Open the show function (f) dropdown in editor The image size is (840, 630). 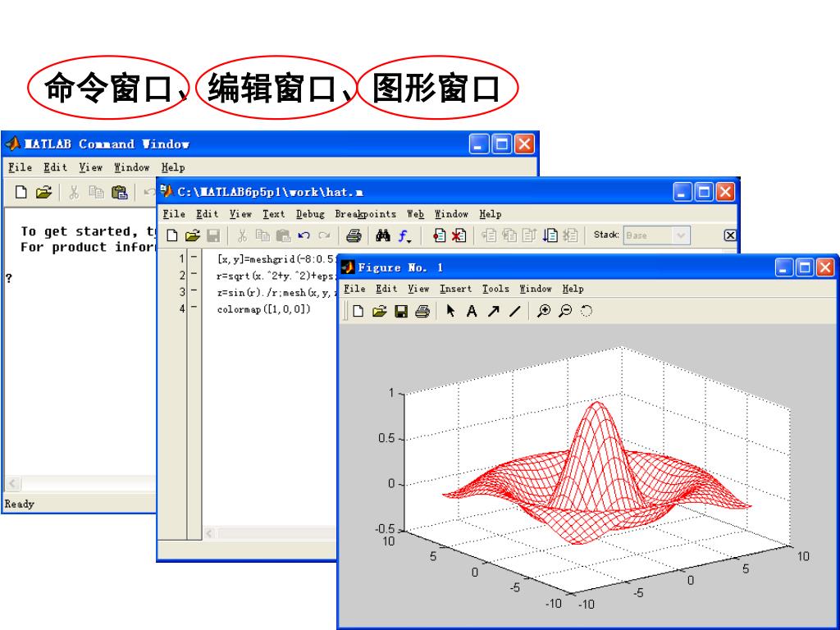click(405, 235)
